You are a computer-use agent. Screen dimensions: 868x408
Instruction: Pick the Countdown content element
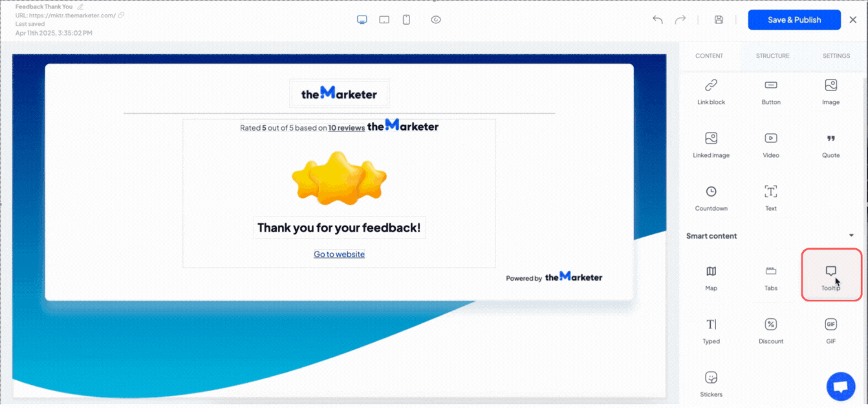711,198
